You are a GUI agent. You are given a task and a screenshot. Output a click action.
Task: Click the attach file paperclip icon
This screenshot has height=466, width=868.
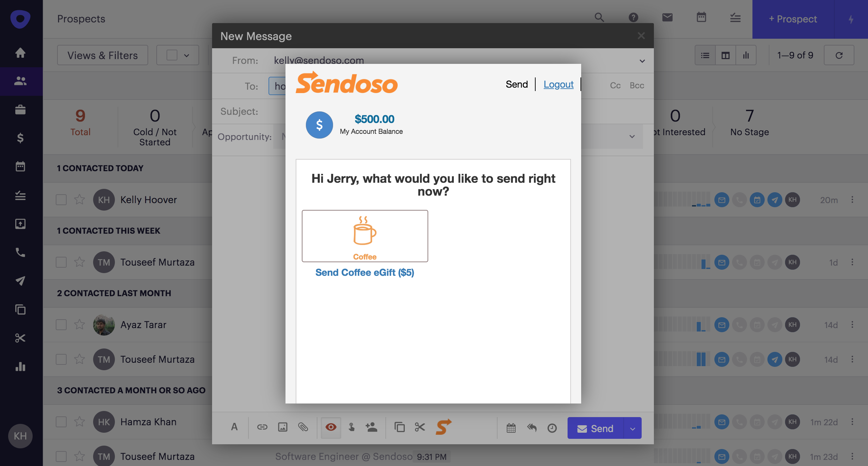[x=303, y=427]
